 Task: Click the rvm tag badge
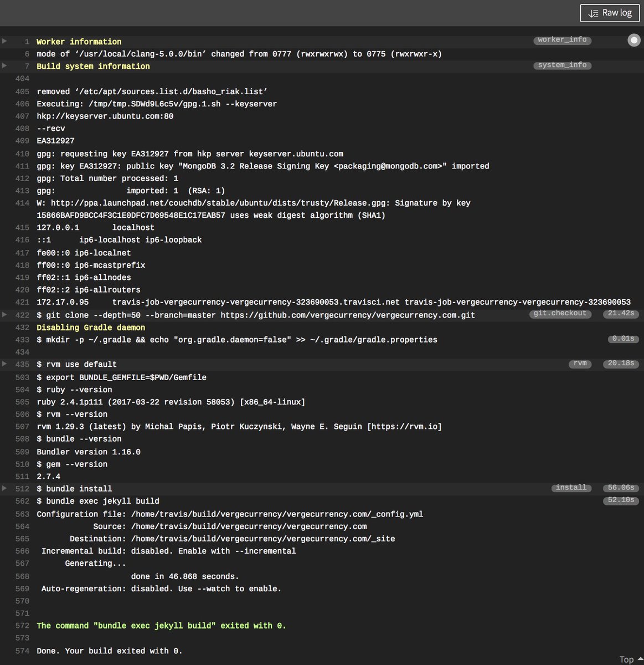pyautogui.click(x=580, y=364)
